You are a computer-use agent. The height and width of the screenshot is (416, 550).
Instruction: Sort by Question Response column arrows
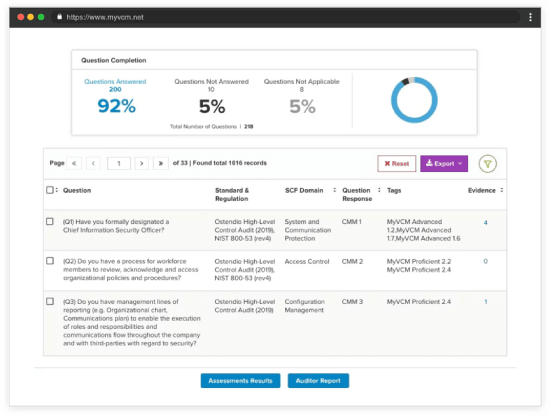tap(379, 190)
